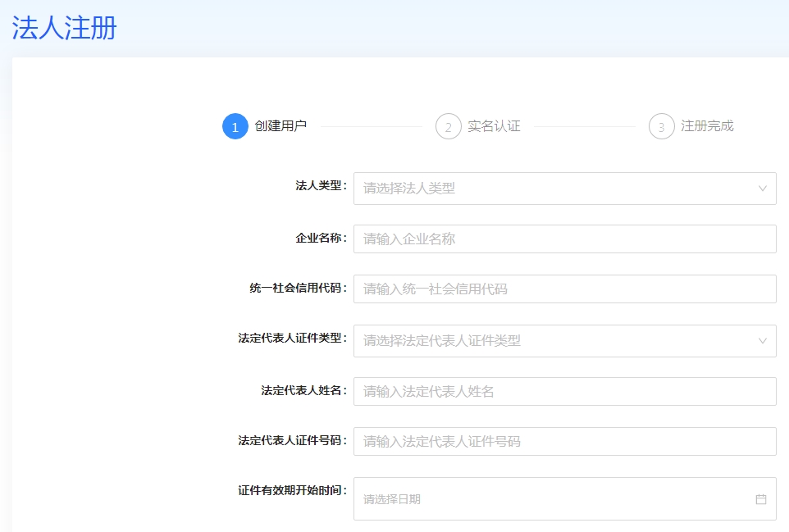Click the 法人类型 field label text

(x=318, y=186)
